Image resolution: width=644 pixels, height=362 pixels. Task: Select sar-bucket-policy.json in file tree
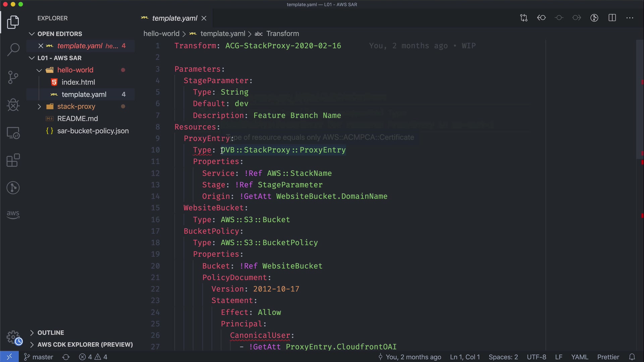93,131
